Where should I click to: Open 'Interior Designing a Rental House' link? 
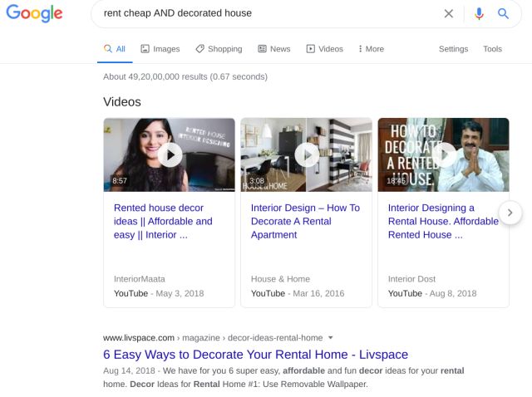[x=443, y=221]
